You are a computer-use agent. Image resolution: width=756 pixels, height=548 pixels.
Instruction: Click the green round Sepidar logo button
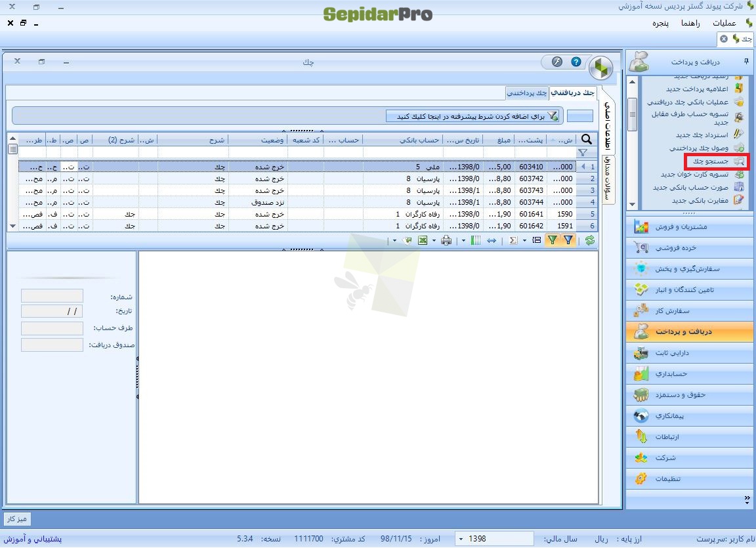(x=600, y=68)
